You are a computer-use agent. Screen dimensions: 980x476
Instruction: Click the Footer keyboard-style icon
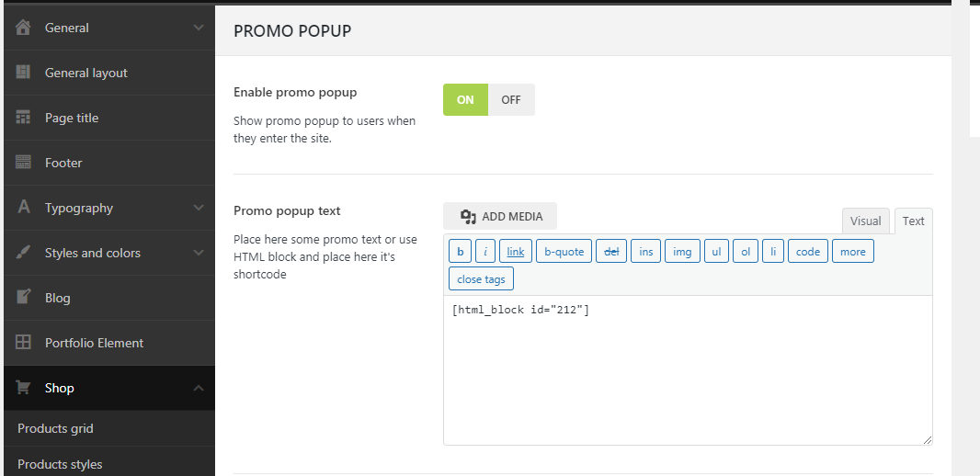click(x=23, y=163)
